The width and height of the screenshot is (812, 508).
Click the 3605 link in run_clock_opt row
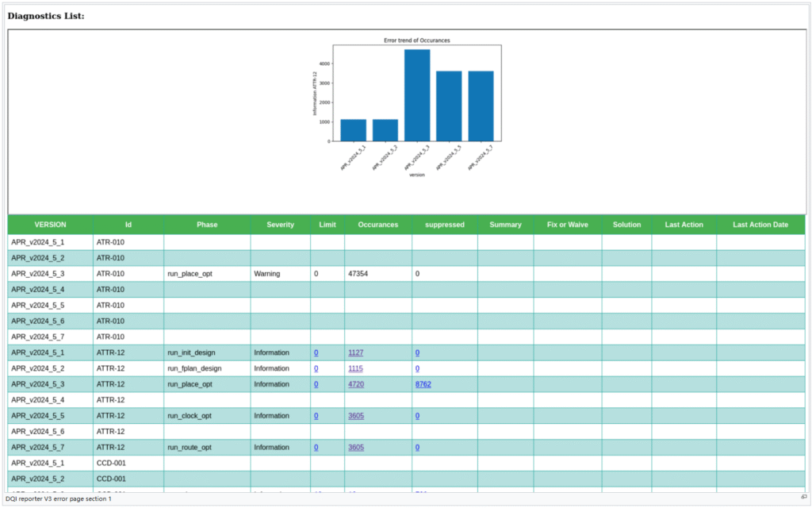pyautogui.click(x=355, y=416)
